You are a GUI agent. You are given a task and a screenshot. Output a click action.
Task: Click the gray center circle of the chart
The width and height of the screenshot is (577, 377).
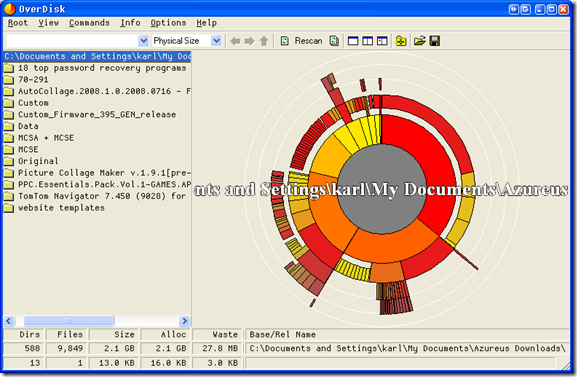382,188
